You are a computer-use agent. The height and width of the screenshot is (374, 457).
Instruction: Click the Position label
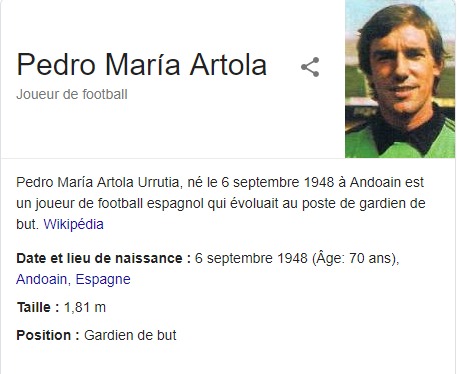coord(48,335)
